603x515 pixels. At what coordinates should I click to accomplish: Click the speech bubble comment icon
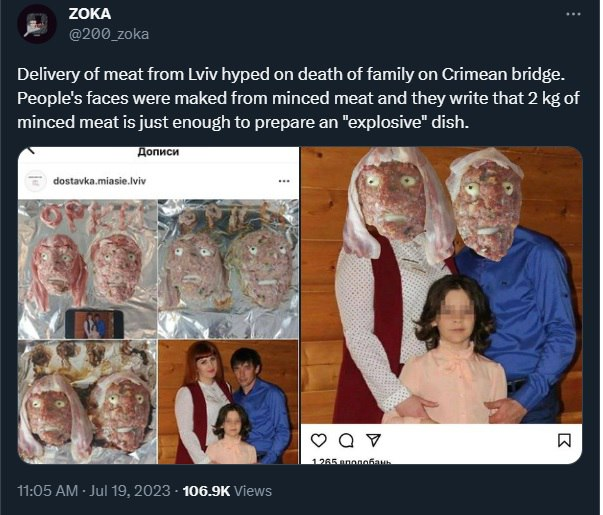346,440
